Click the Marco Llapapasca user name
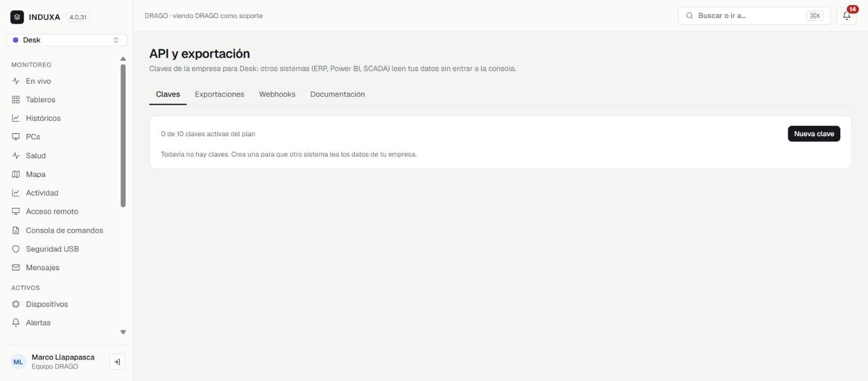The width and height of the screenshot is (868, 381). 63,357
